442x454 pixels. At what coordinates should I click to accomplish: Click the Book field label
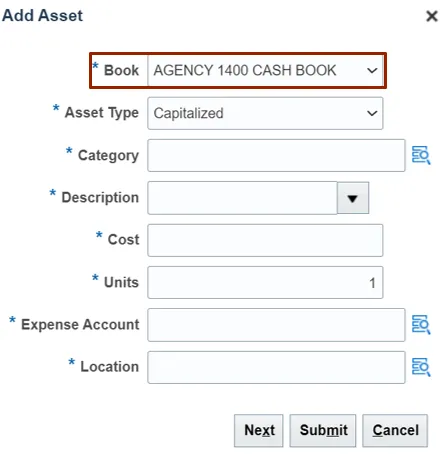coord(121,70)
